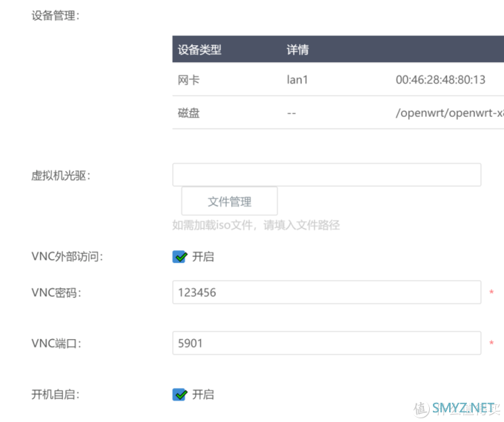This screenshot has width=504, height=422.
Task: Toggle the 开机自启 checkbox
Action: pos(179,395)
